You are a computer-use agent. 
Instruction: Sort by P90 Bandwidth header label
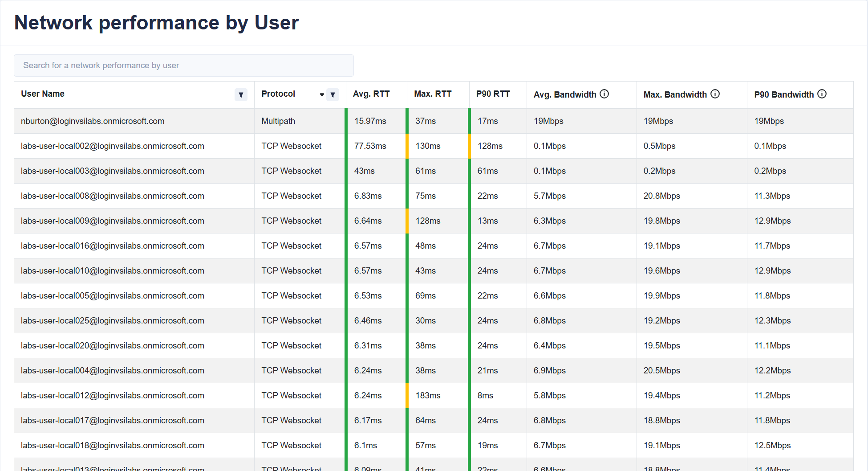784,94
